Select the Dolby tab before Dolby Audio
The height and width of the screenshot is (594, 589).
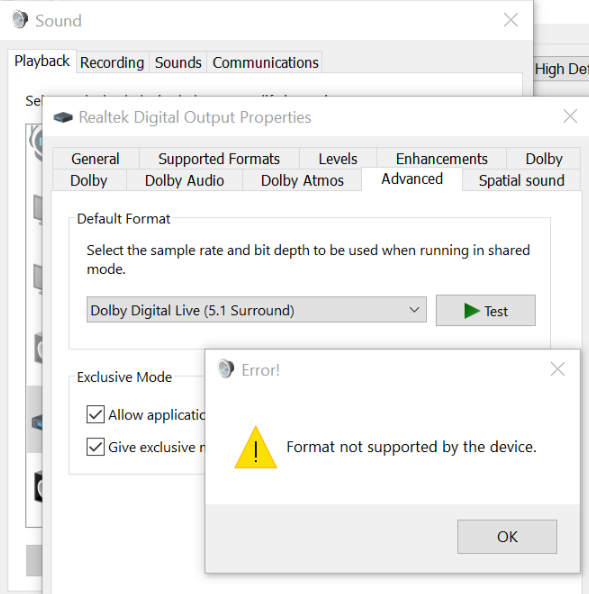[x=89, y=180]
